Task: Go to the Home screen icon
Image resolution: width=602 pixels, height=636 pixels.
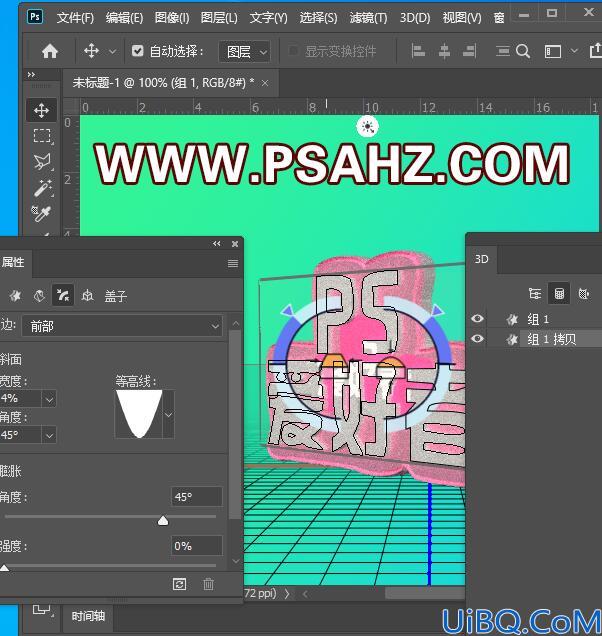Action: coord(49,52)
